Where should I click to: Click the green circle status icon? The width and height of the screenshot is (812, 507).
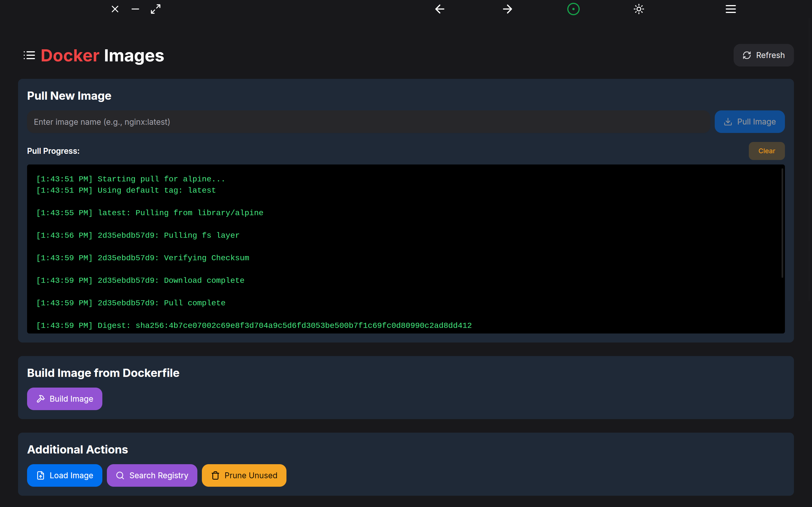click(x=573, y=9)
